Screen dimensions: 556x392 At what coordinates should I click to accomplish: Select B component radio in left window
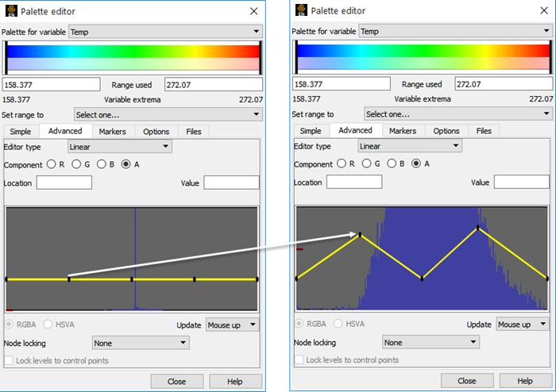point(102,164)
